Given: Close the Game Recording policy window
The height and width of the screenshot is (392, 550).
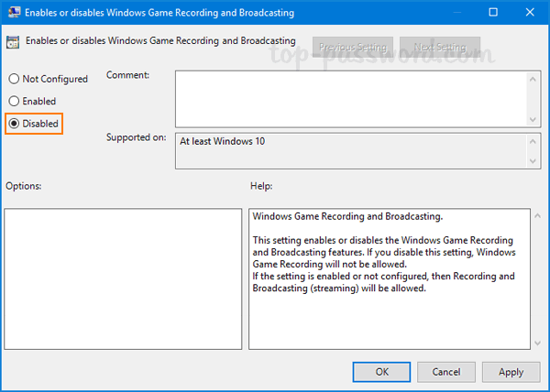Looking at the screenshot, I should 531,14.
